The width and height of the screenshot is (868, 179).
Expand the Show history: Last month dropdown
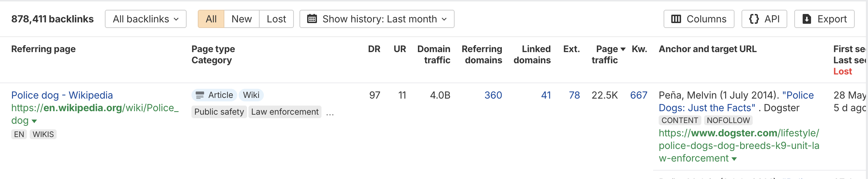click(x=377, y=19)
